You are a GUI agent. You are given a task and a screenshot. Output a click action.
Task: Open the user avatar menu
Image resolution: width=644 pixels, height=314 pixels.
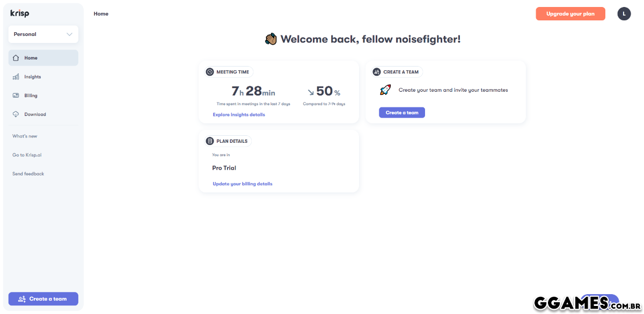(624, 14)
